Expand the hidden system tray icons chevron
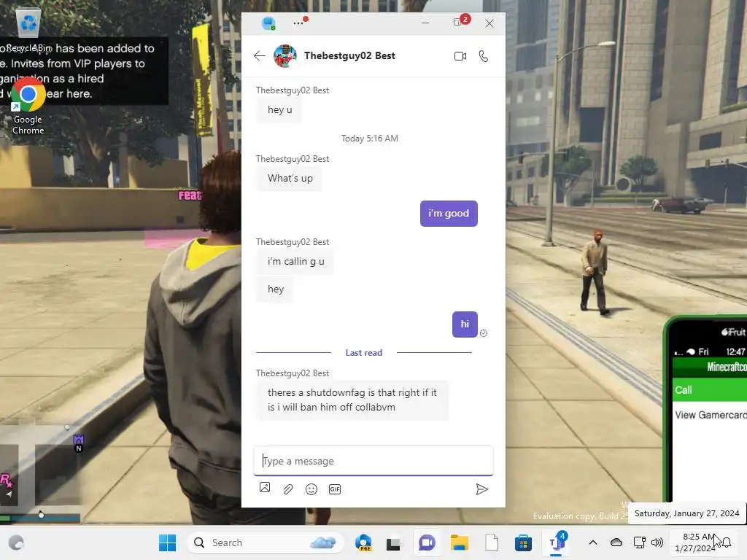Image resolution: width=747 pixels, height=560 pixels. click(592, 542)
